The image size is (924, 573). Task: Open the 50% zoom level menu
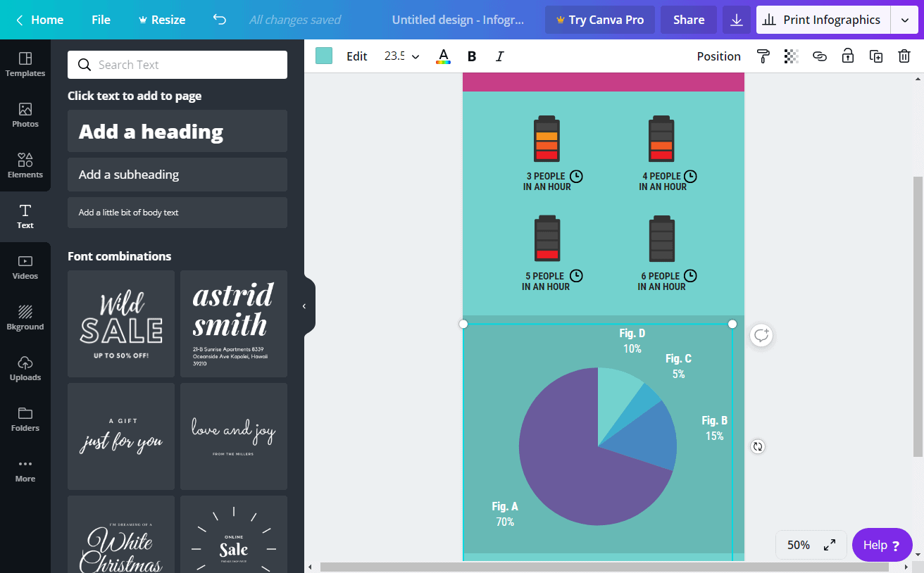coord(799,545)
